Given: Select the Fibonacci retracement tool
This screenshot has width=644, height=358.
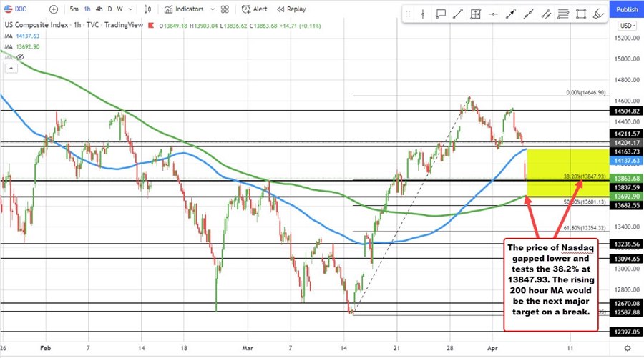Looking at the screenshot, I should [x=563, y=14].
